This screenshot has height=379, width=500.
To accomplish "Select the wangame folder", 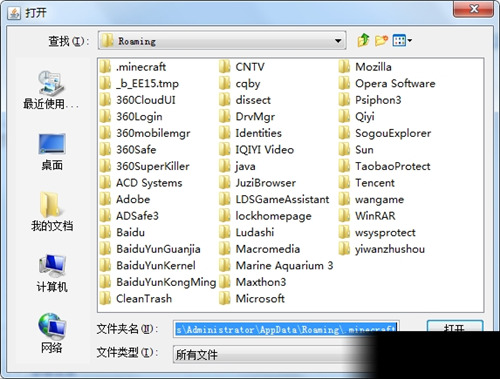I will coord(372,199).
